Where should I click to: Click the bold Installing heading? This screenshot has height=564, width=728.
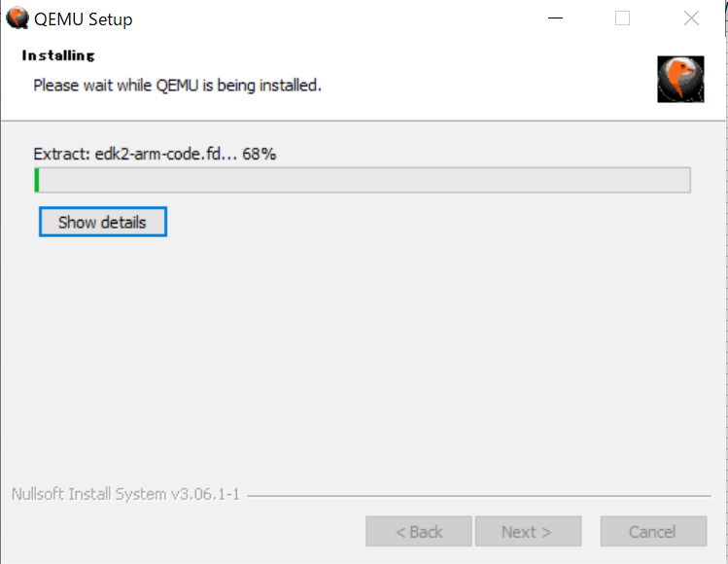(58, 55)
